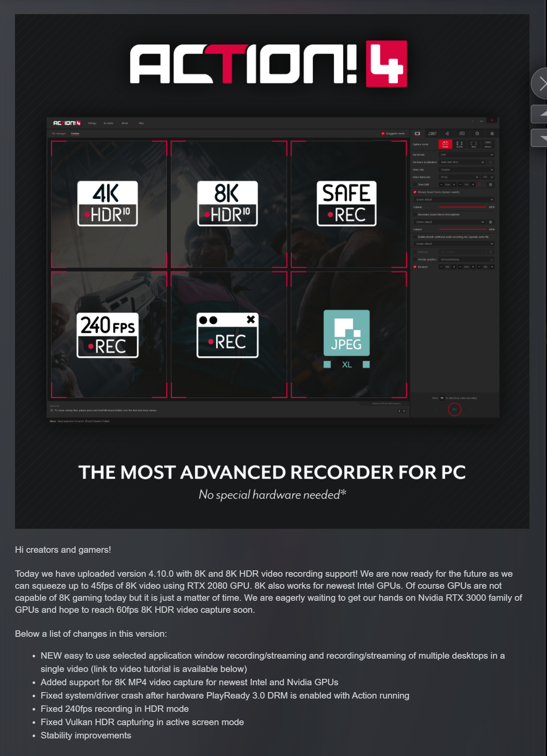
Task: Open the Video size dropdown
Action: pyautogui.click(x=466, y=170)
